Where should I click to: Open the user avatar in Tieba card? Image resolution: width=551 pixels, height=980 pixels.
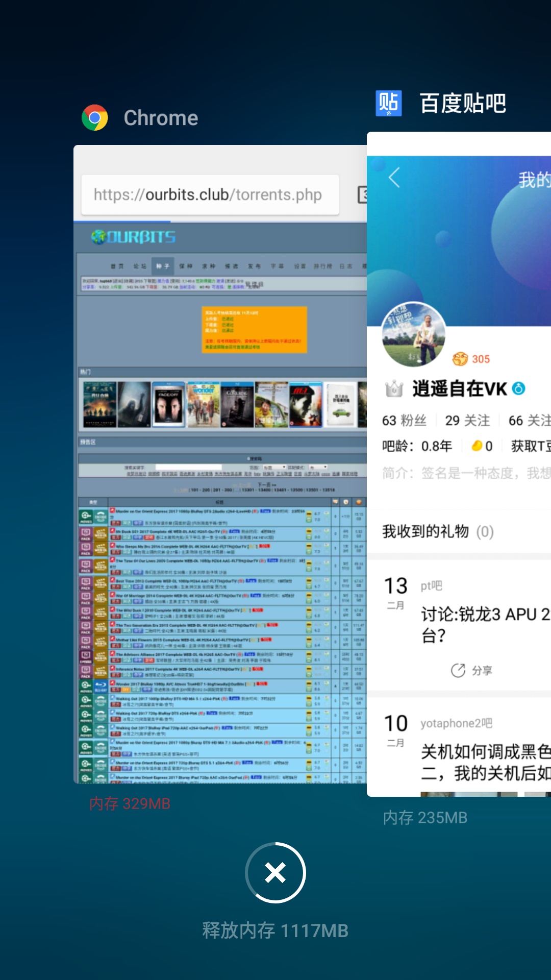tap(414, 334)
